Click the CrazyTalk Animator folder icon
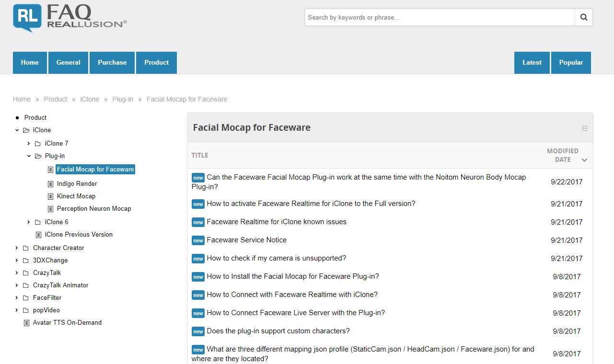 [26, 285]
